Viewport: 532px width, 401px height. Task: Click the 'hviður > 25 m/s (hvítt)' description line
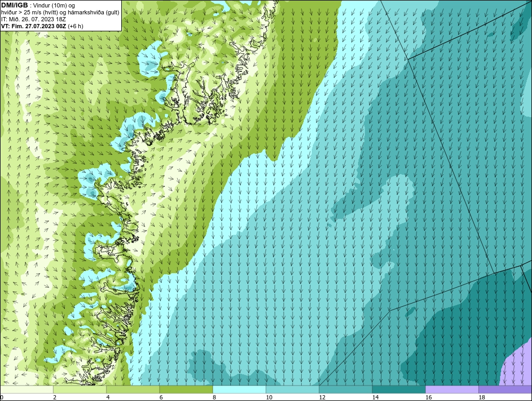pyautogui.click(x=61, y=13)
